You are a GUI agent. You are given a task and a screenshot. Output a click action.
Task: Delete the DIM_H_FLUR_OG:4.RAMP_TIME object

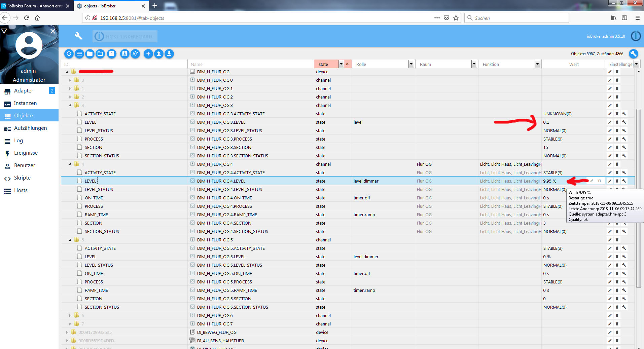point(617,215)
